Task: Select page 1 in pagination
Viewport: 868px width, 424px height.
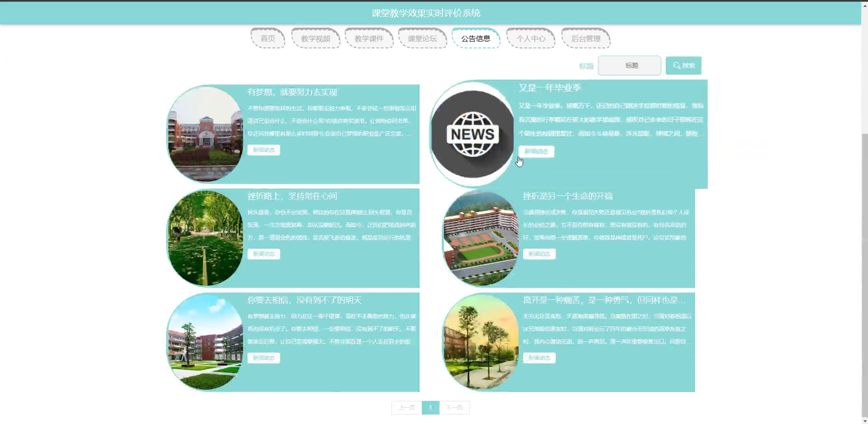Action: coord(430,408)
